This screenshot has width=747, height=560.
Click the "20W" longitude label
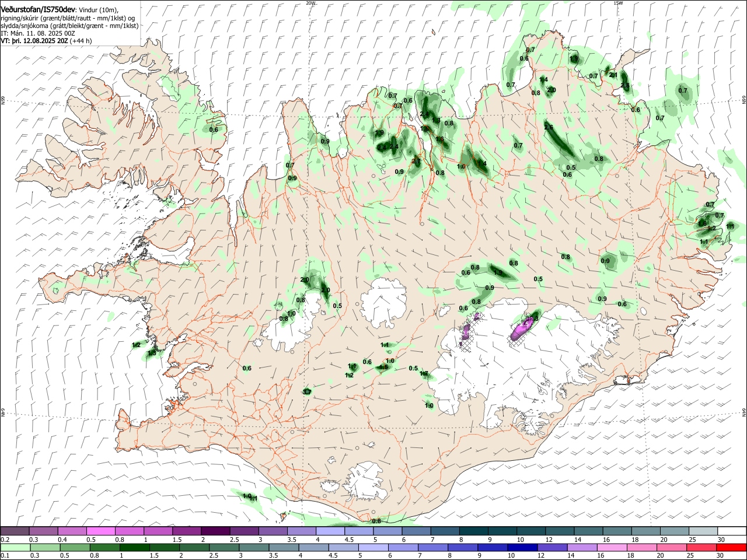[310, 3]
